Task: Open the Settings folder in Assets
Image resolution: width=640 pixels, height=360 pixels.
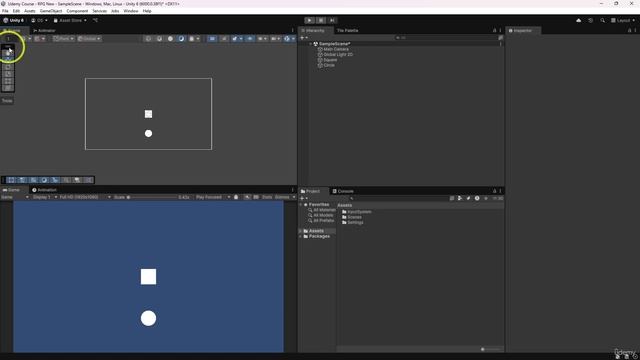Action: point(352,222)
